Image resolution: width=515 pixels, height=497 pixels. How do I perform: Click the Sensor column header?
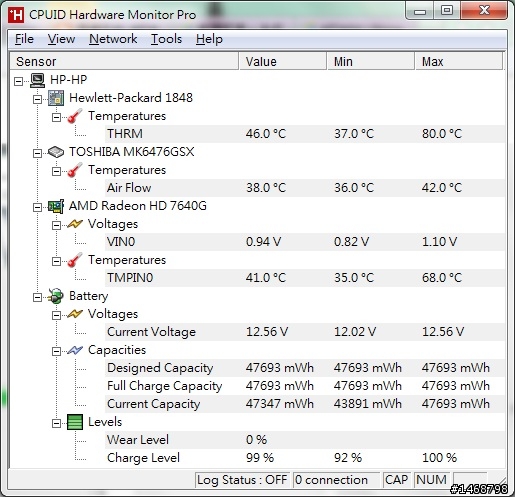[x=124, y=61]
